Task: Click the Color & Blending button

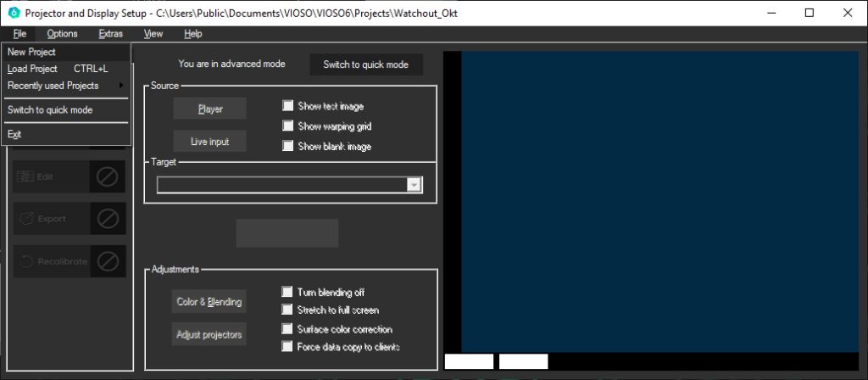Action: [x=210, y=302]
